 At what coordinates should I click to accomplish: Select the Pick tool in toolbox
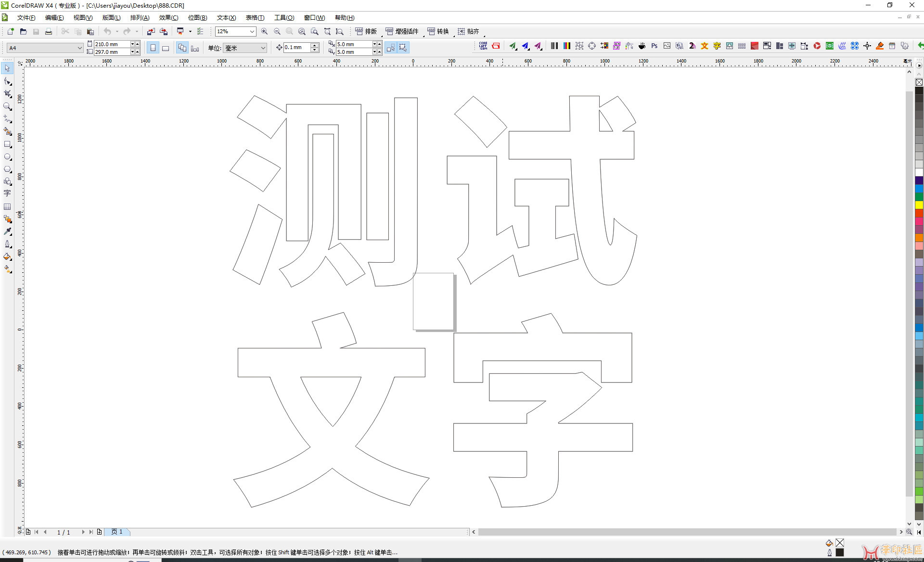[x=7, y=69]
